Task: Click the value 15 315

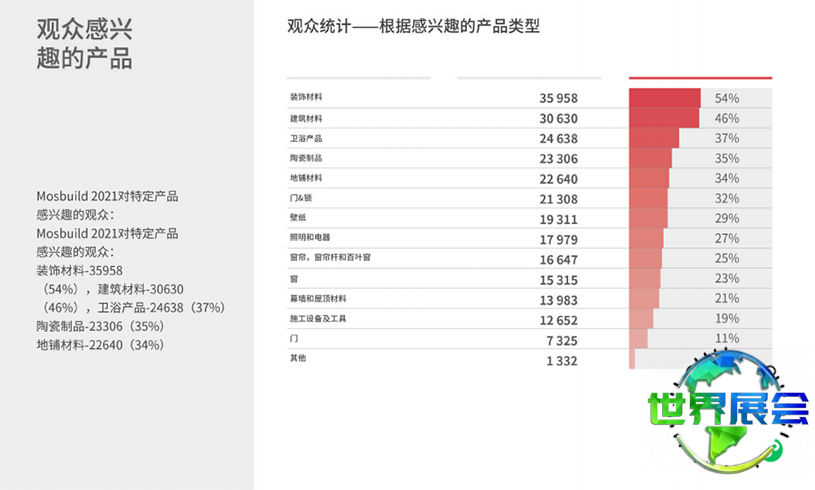Action: 558,279
